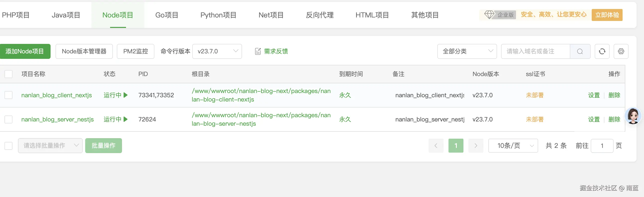Image resolution: width=644 pixels, height=197 pixels.
Task: Click the run-status triangle for nanlan_blog_client_nextjs
Action: point(126,95)
